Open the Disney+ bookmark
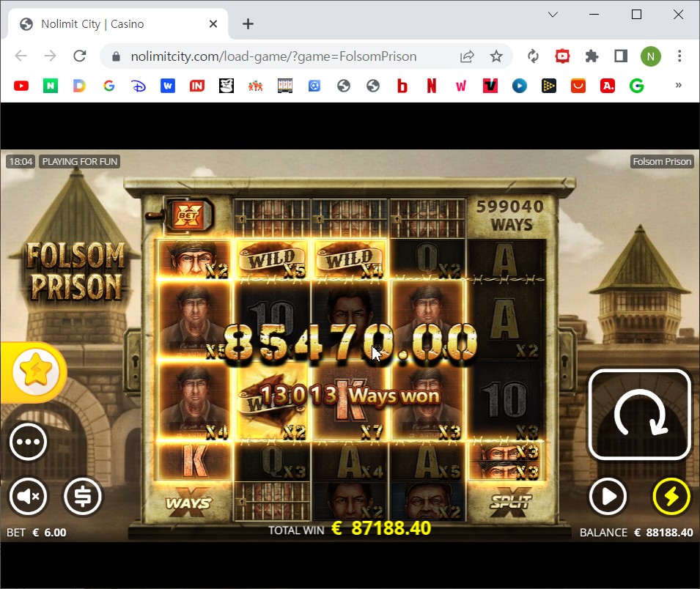700x589 pixels. pos(139,86)
